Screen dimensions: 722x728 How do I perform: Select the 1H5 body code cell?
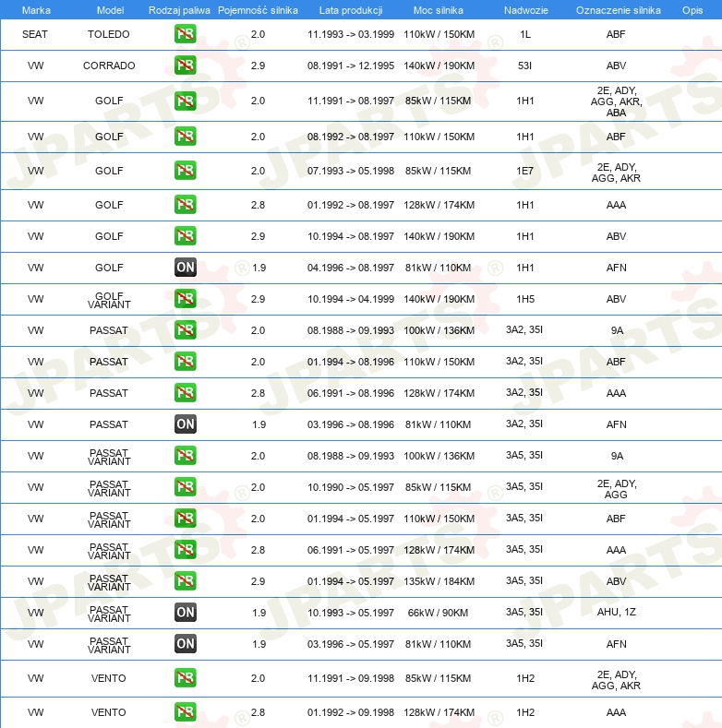point(525,299)
